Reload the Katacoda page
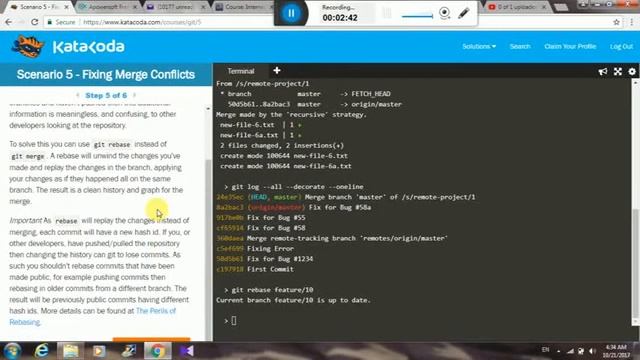640x360 pixels. pos(34,22)
